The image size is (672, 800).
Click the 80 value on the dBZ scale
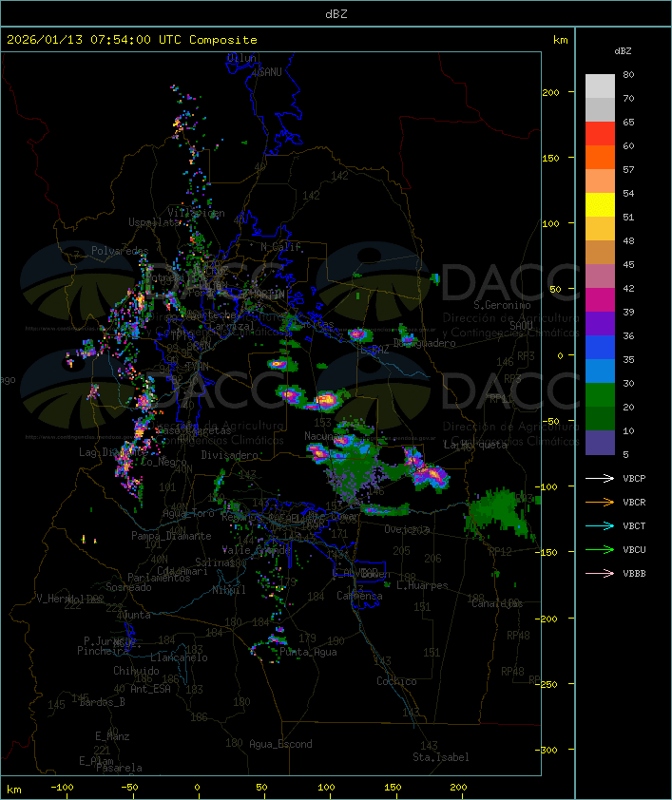[x=628, y=74]
